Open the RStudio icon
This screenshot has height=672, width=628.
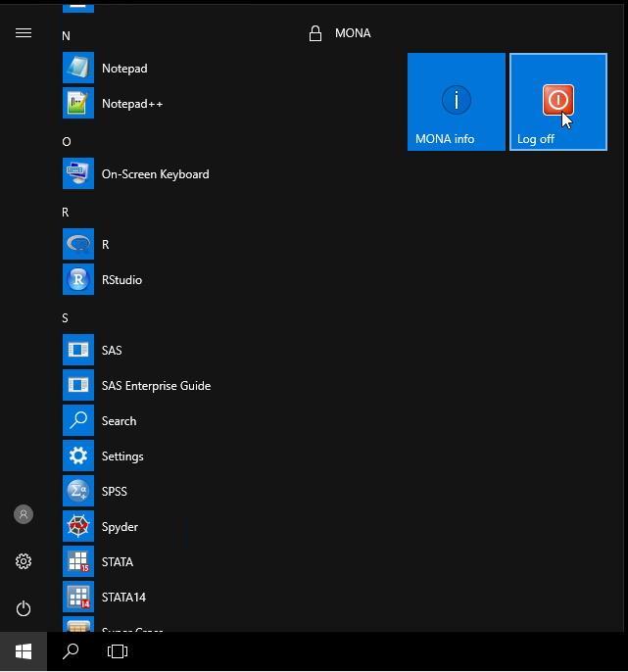(78, 279)
